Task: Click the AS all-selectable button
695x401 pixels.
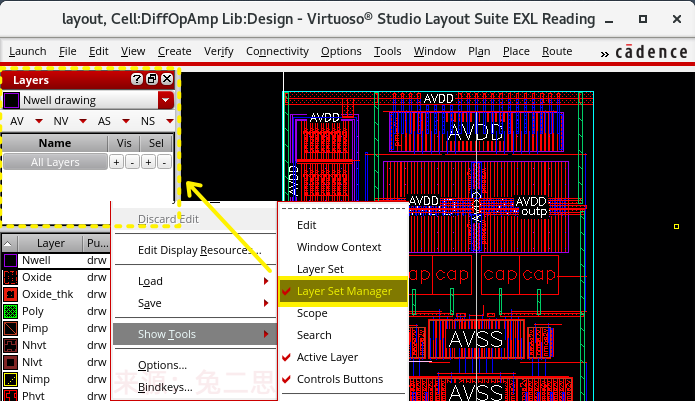Action: coord(104,121)
